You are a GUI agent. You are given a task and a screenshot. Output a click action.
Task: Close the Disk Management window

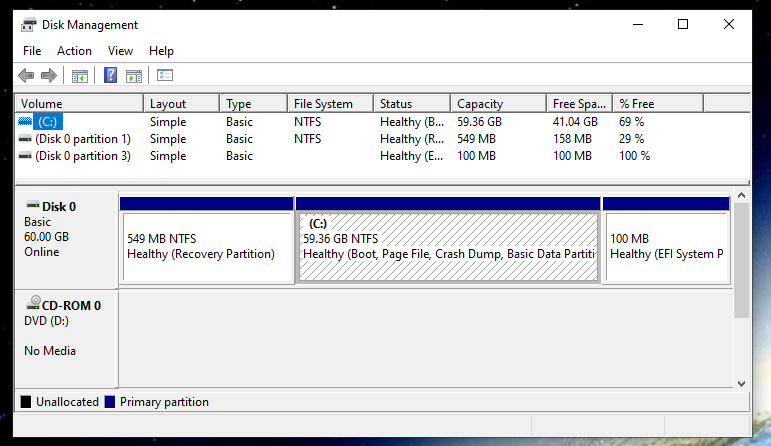(729, 24)
